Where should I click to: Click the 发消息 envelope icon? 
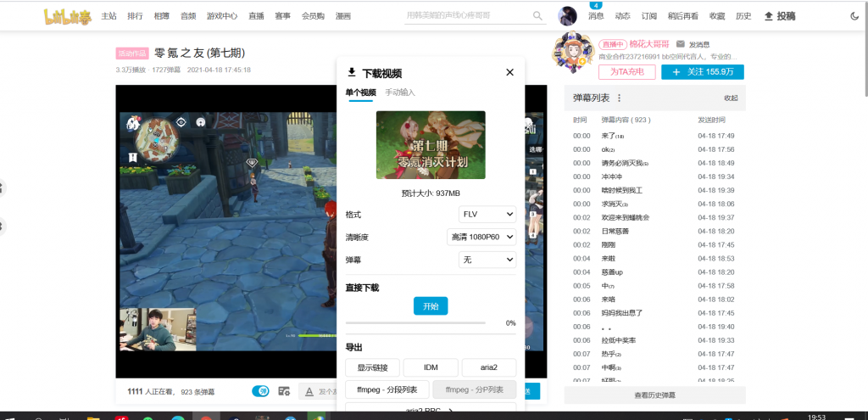[x=681, y=44]
